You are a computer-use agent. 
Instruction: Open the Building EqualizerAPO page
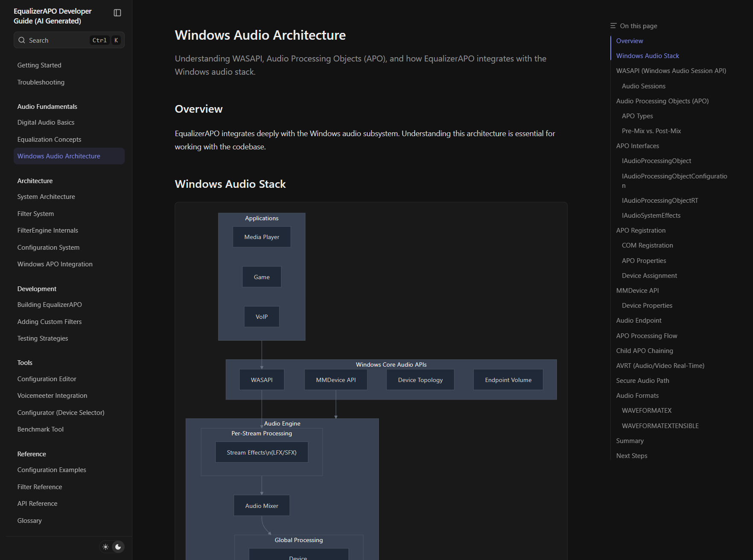point(49,304)
